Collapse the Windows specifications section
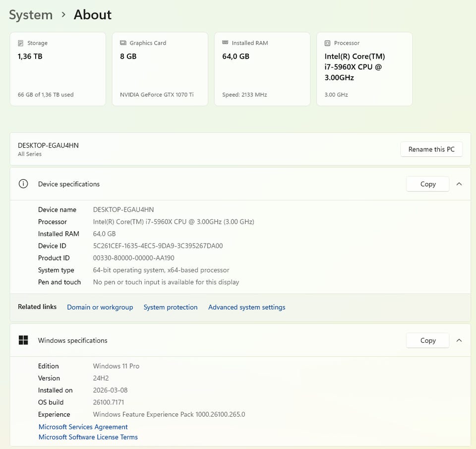 [x=459, y=340]
